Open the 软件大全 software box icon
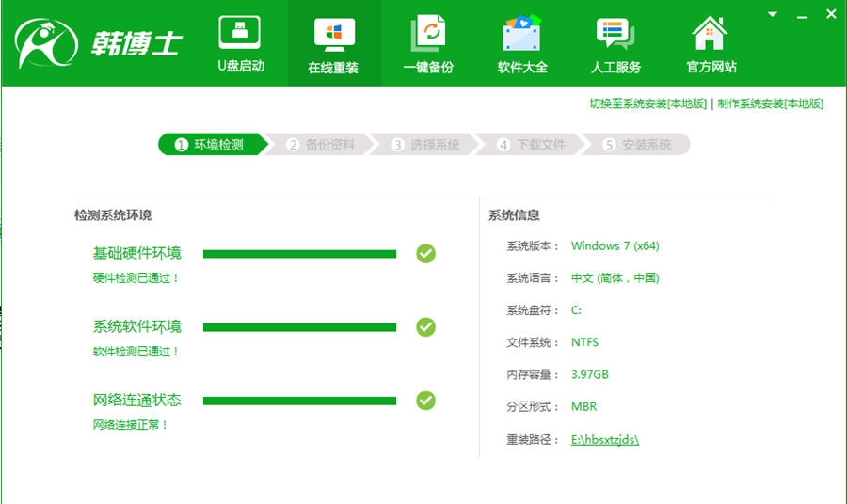 (521, 33)
